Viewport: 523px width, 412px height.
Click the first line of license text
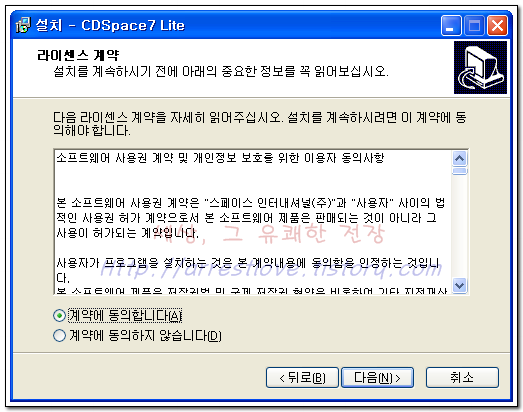click(x=220, y=158)
